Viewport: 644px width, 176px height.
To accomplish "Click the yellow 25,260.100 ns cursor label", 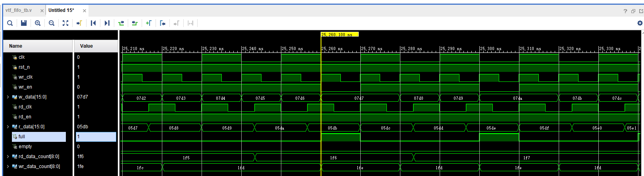I will tap(340, 35).
